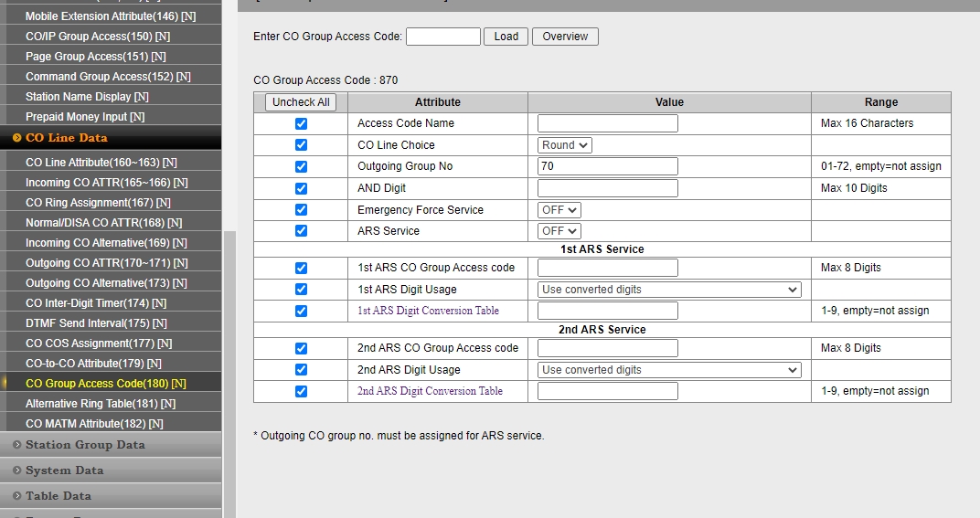The image size is (980, 518).
Task: Open 1st ARS Digit Conversion Table link
Action: [x=428, y=311]
